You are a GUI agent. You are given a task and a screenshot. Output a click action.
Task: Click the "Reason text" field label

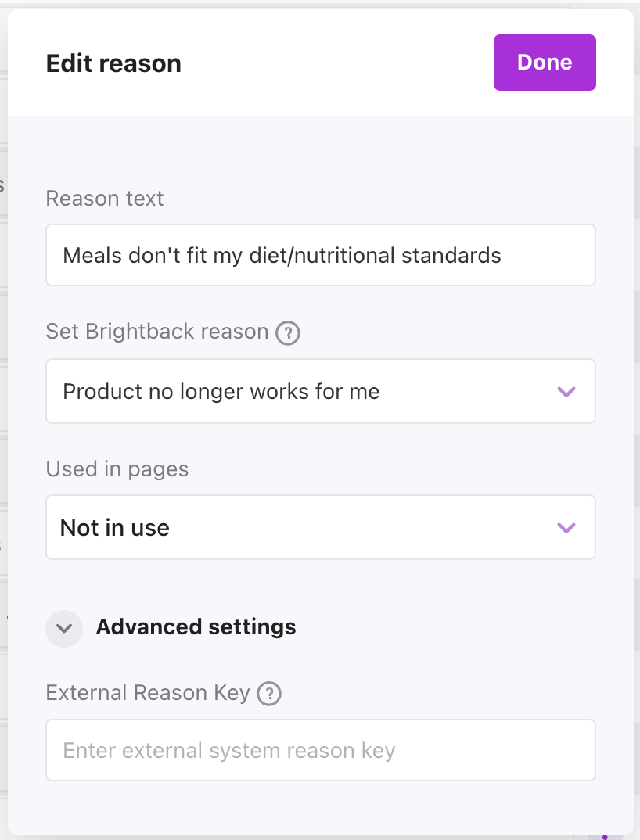(105, 199)
